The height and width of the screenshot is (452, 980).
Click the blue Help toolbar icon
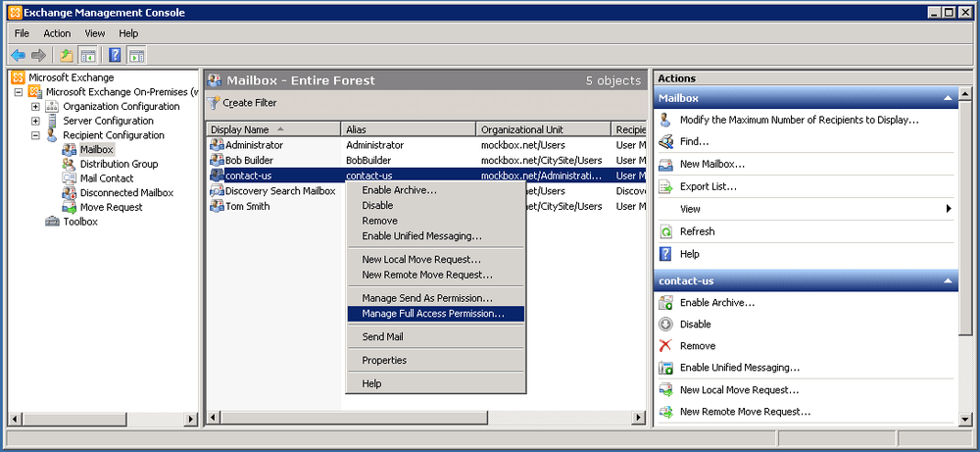(x=115, y=55)
